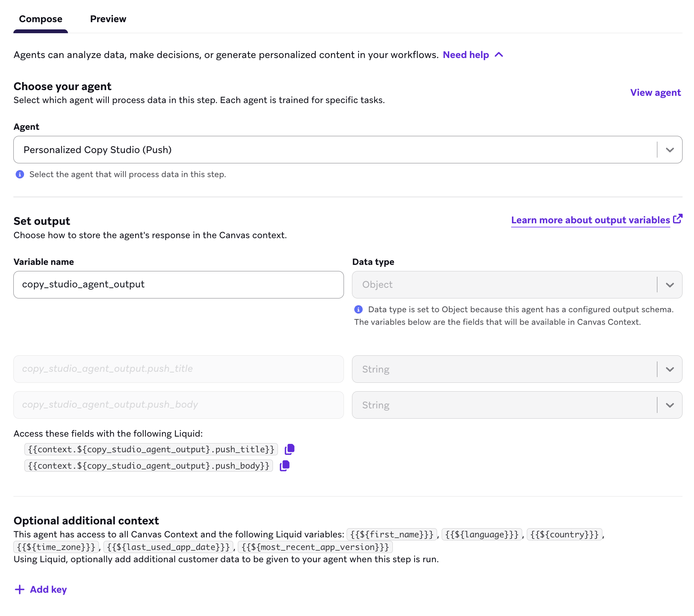Click the info icon beside the output schema note
The image size is (694, 616).
[x=359, y=310]
